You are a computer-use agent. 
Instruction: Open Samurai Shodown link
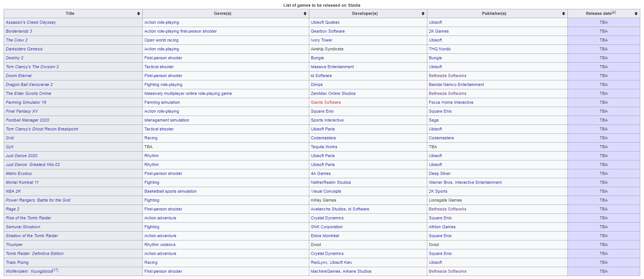click(23, 227)
